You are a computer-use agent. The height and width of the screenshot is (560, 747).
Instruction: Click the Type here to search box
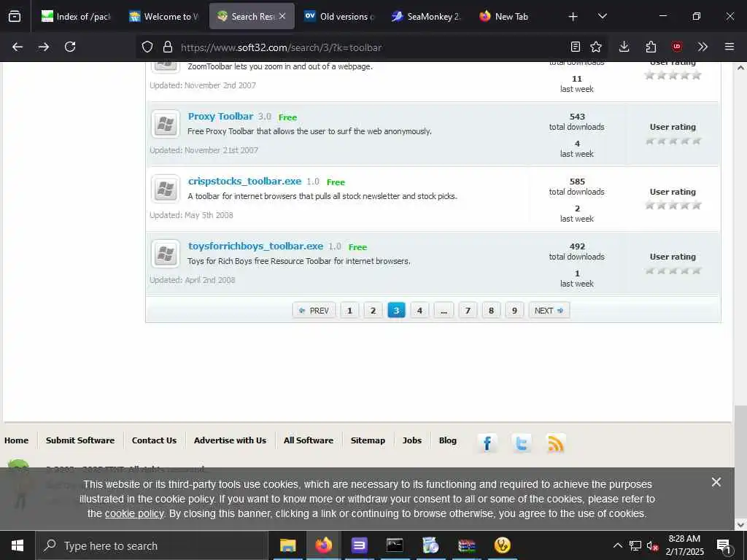(152, 545)
